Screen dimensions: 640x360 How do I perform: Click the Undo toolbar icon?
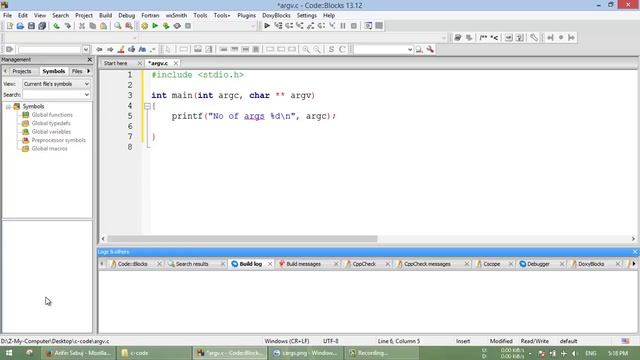pyautogui.click(x=56, y=26)
